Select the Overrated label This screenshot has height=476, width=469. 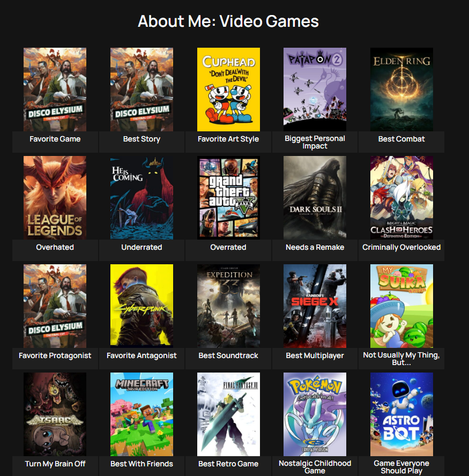click(228, 248)
